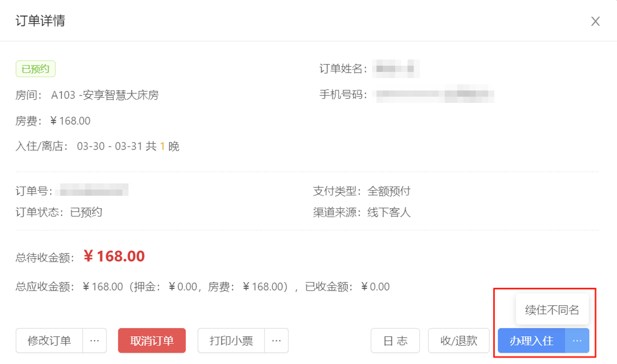This screenshot has width=617, height=364.
Task: Open more options beside 修改订单
Action: [94, 341]
